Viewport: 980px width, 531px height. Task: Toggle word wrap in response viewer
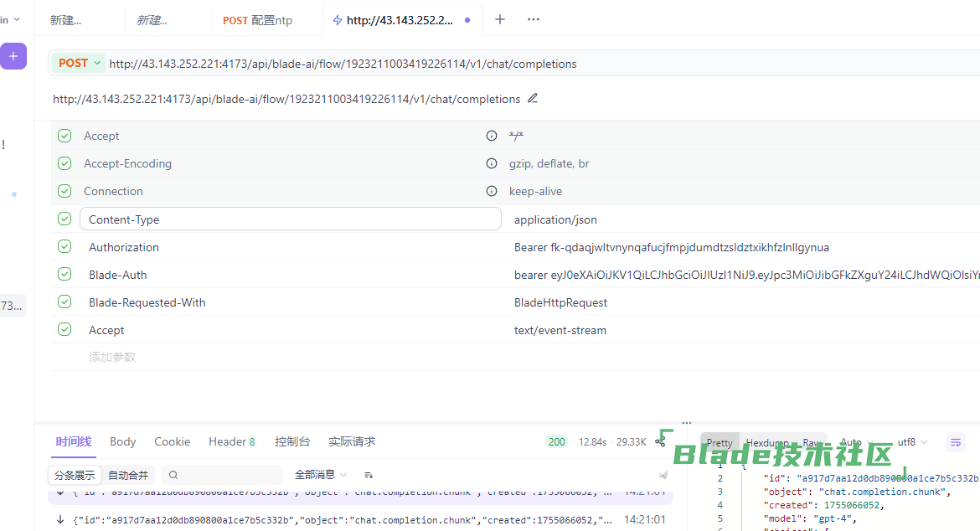[x=956, y=442]
